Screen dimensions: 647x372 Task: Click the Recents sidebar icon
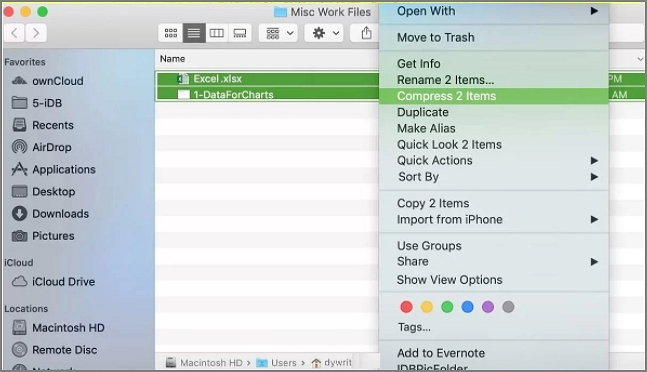point(19,125)
